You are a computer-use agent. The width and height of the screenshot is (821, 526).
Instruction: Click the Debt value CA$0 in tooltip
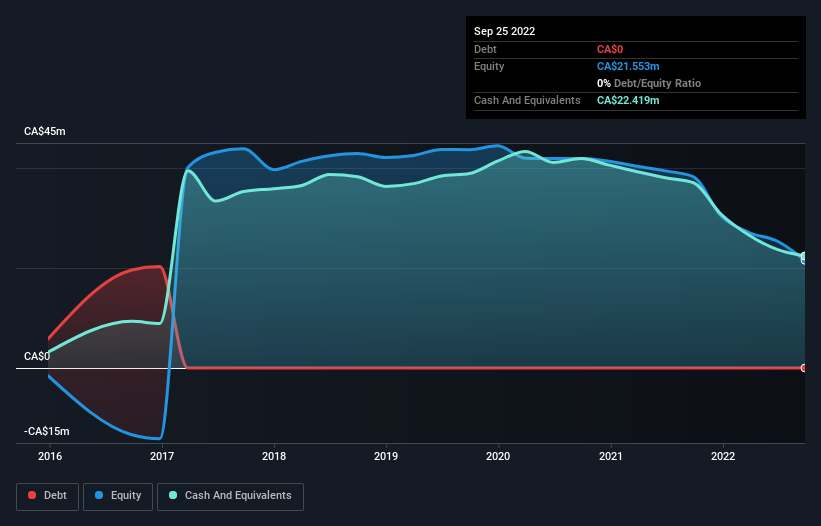click(610, 49)
